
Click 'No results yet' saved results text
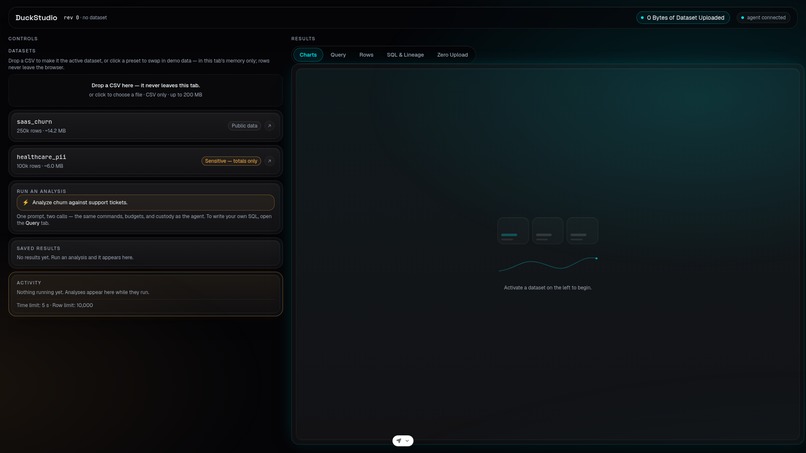pos(75,258)
